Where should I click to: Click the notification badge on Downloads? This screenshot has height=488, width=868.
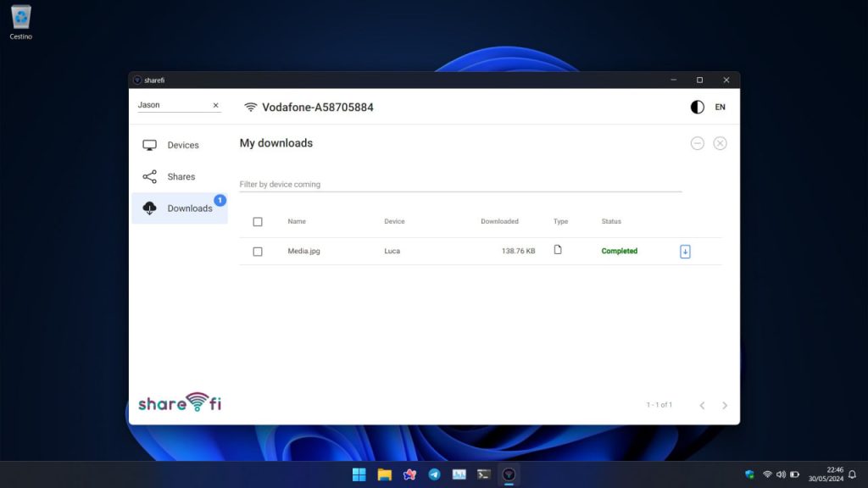(x=220, y=200)
